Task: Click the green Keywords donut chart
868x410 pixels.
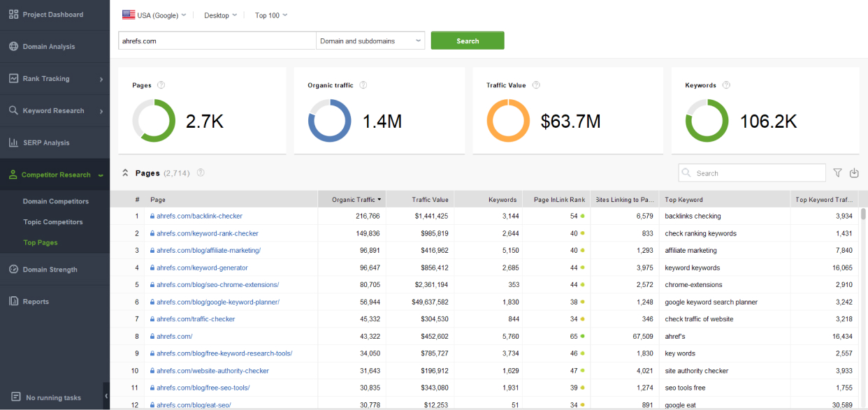Action: coord(707,121)
